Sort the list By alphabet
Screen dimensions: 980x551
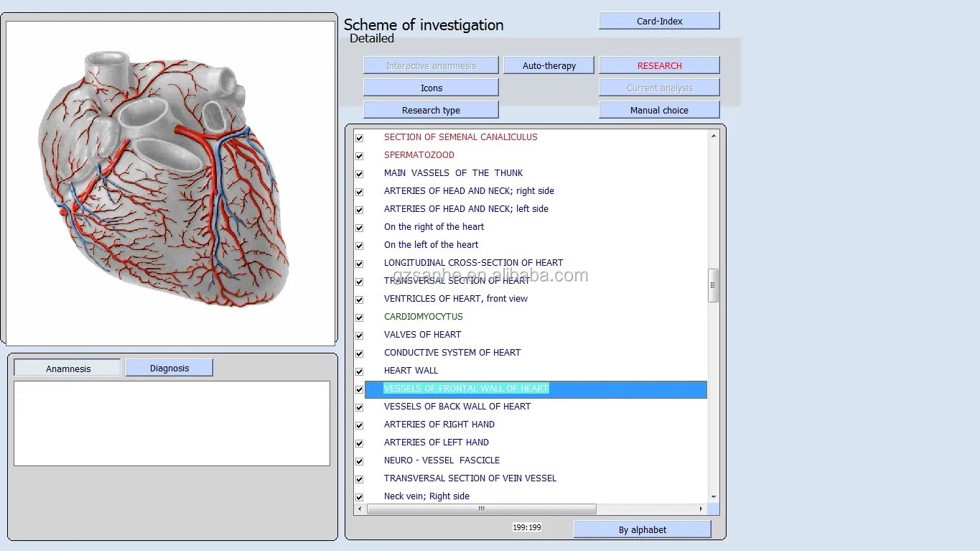tap(642, 529)
